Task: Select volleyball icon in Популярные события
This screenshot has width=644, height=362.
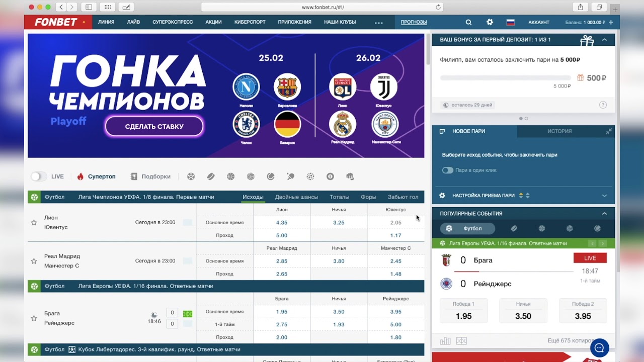Action: point(570,228)
